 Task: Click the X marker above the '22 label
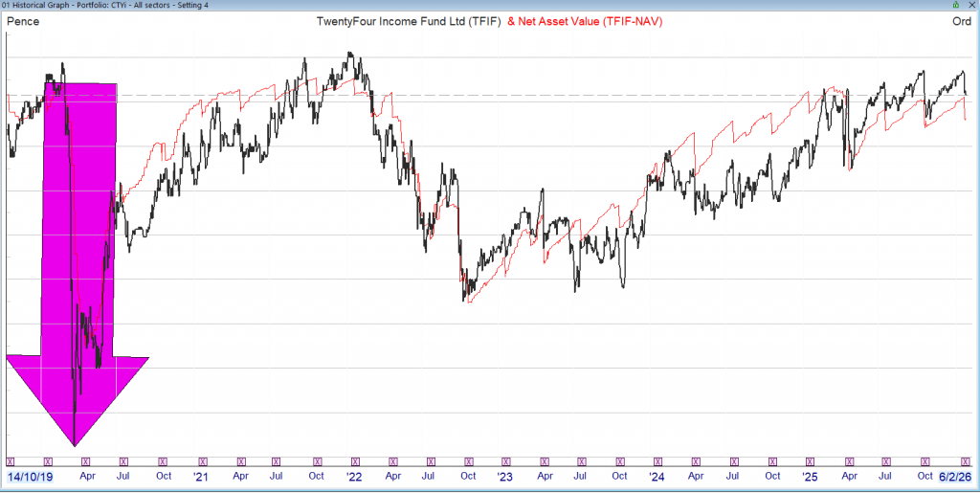(352, 462)
